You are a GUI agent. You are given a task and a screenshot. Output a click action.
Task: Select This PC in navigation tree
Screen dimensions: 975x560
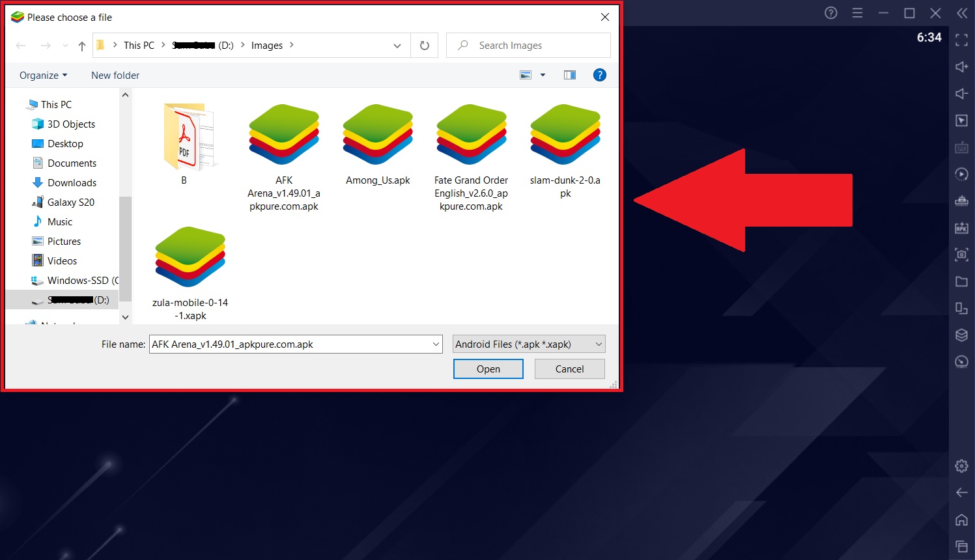click(x=56, y=105)
